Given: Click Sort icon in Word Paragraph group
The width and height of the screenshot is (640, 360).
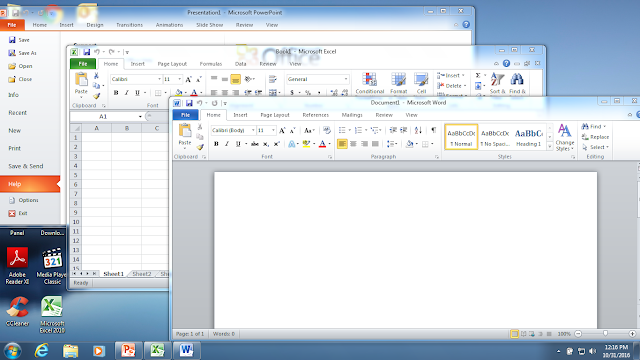Looking at the screenshot, I should point(418,130).
